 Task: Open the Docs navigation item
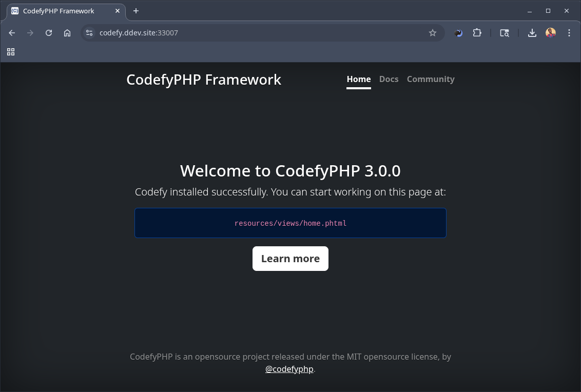pos(389,79)
